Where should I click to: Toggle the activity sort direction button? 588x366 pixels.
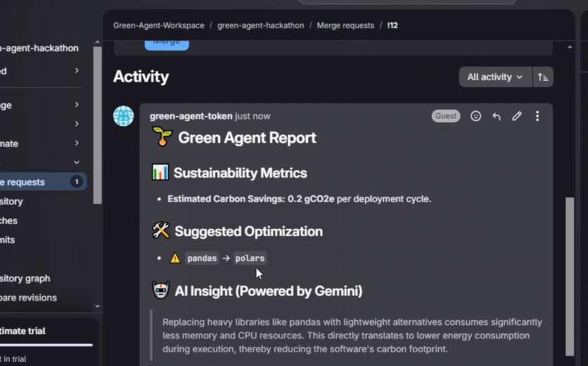click(x=543, y=77)
